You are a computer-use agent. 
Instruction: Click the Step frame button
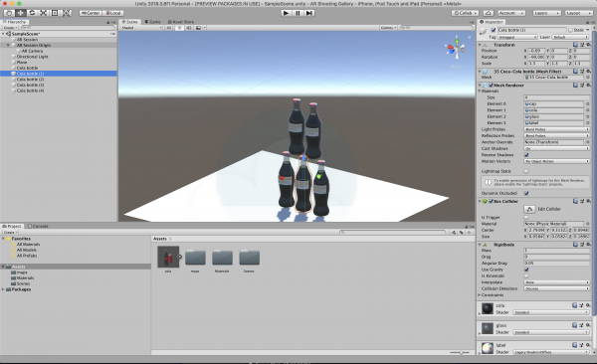309,13
